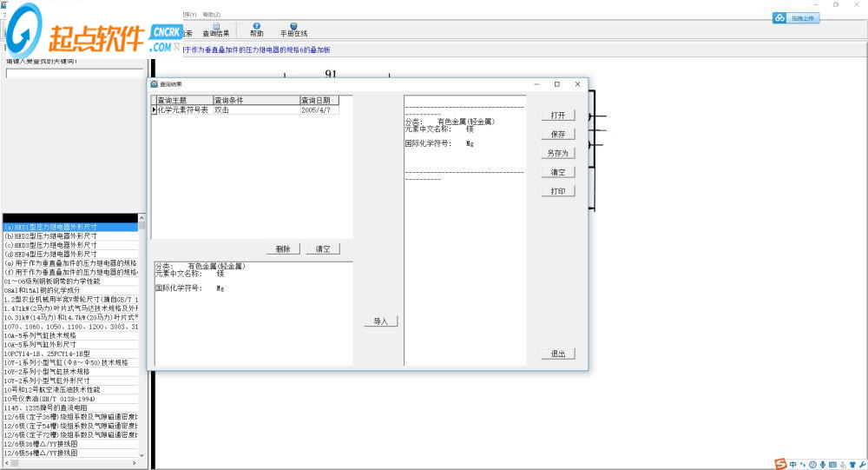Viewport: 868px width, 470px height.
Task: Open the wrench settings icon in IME bar
Action: (x=862, y=465)
